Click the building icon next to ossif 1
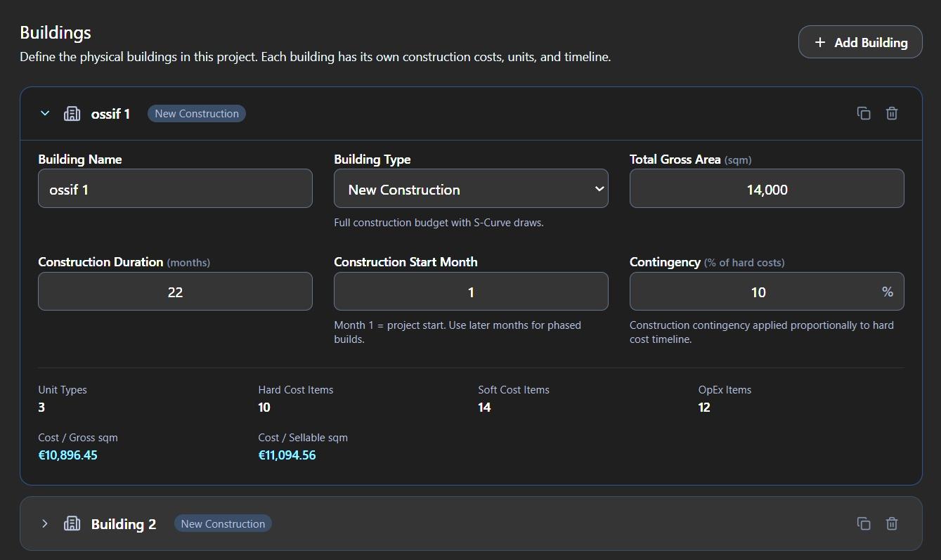Screen dimensions: 941x560 72,113
